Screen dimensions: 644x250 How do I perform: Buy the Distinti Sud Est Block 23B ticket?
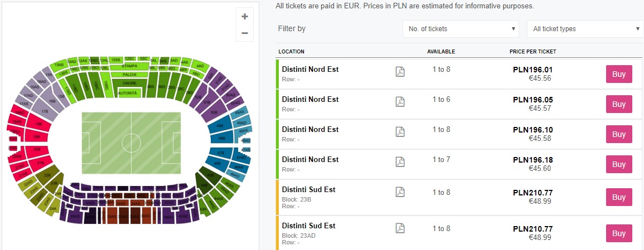click(x=619, y=197)
